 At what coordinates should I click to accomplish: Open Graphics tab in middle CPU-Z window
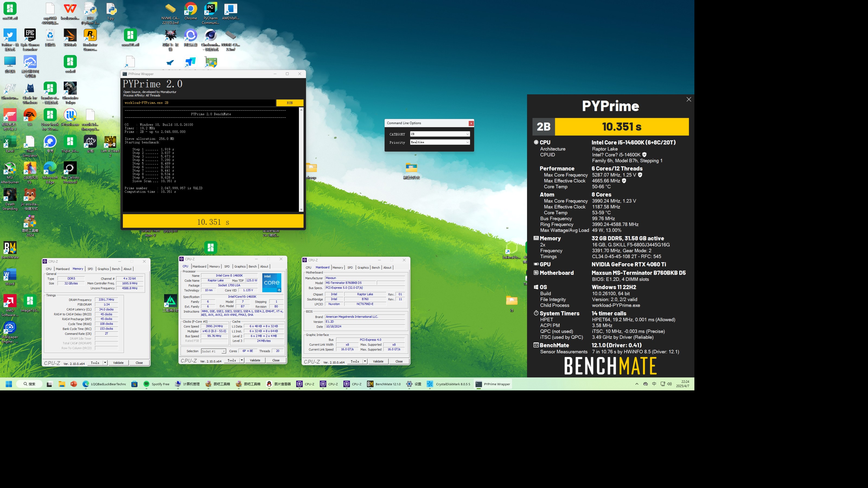[x=240, y=267]
